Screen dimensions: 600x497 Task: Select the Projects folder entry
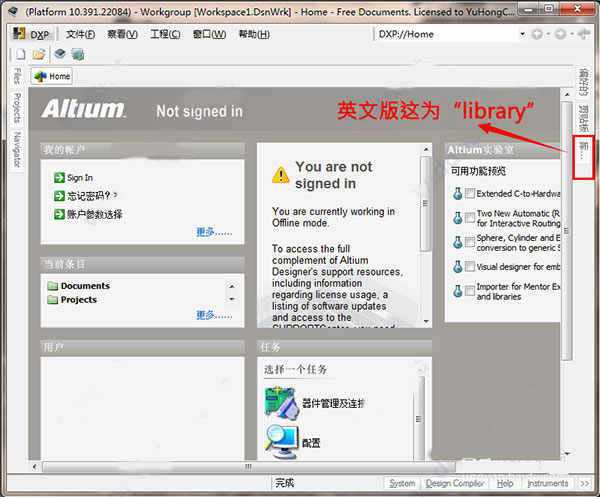(x=72, y=300)
